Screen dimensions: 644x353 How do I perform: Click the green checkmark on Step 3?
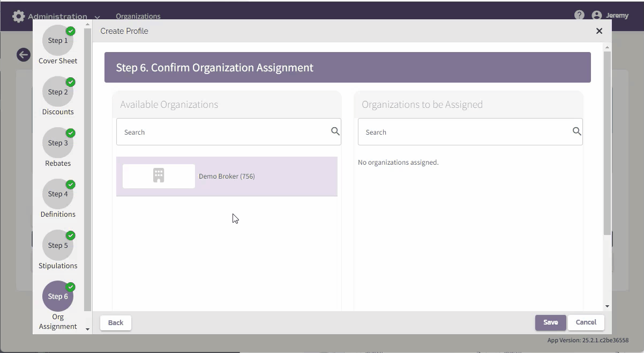coord(71,133)
